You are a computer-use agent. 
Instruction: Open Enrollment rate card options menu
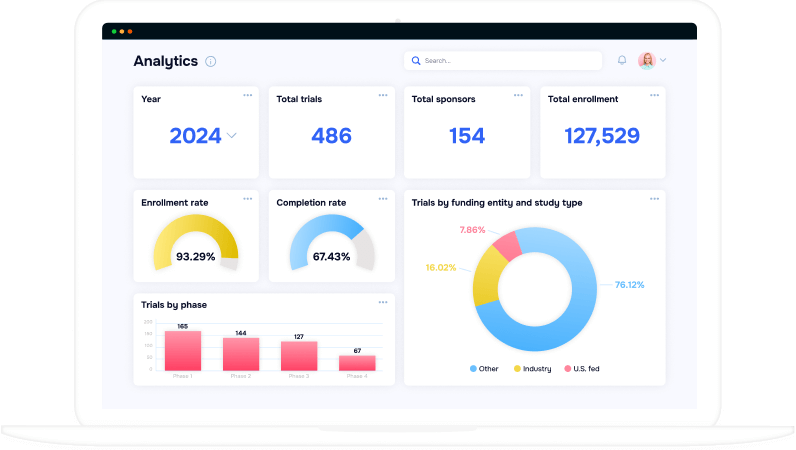click(247, 198)
